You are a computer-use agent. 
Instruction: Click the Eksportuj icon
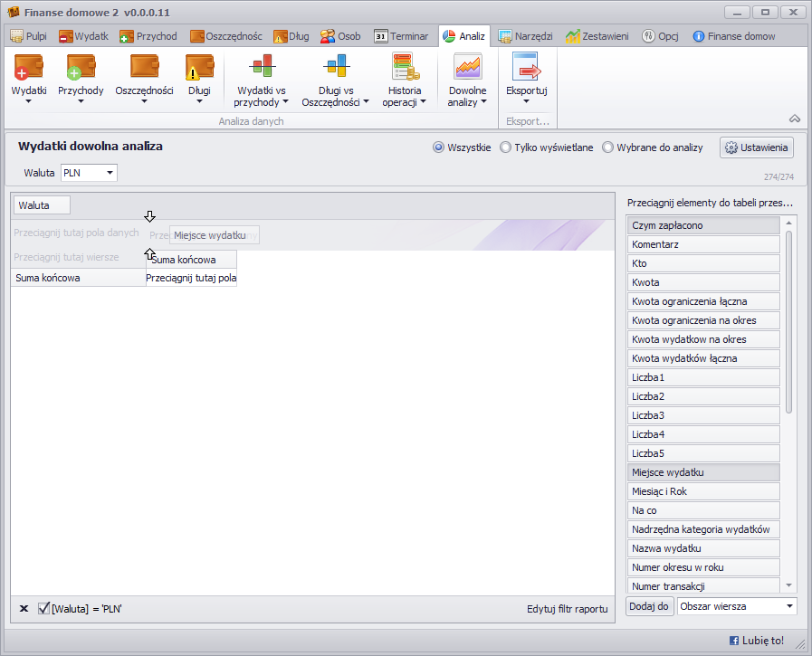click(526, 67)
